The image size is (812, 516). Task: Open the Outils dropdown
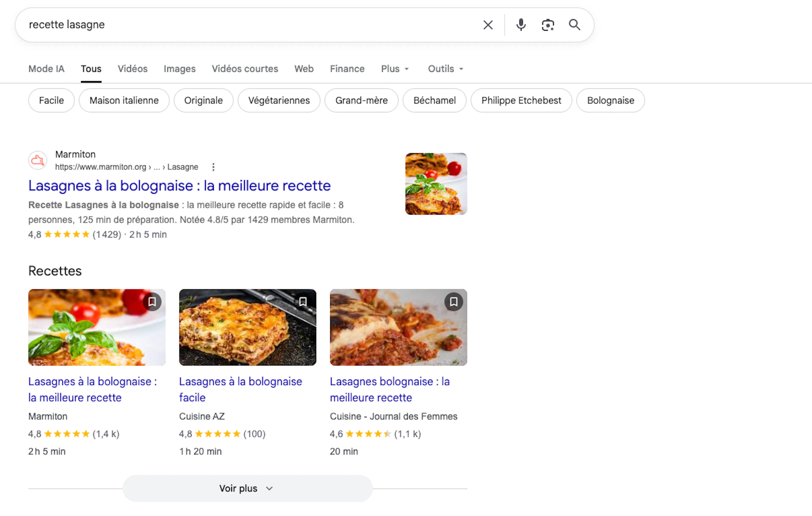[446, 69]
